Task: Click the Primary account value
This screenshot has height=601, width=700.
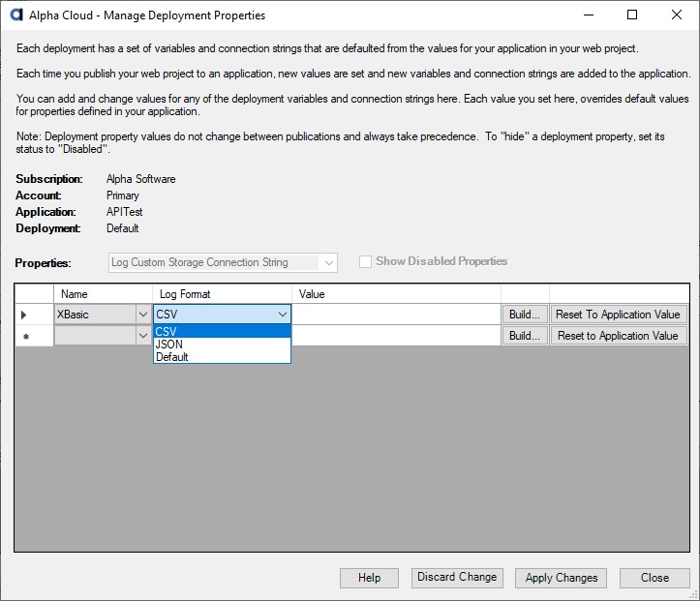Action: coord(123,195)
